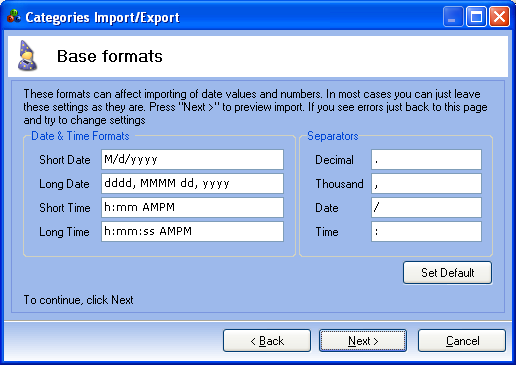Click the Long Date label
This screenshot has height=365, width=516.
[64, 184]
